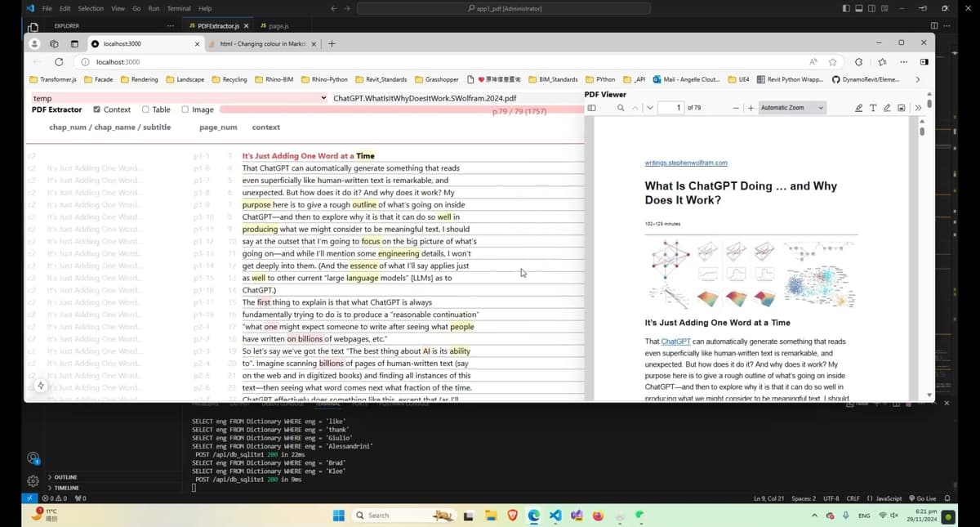Open the Selection menu in VS Code

[91, 8]
